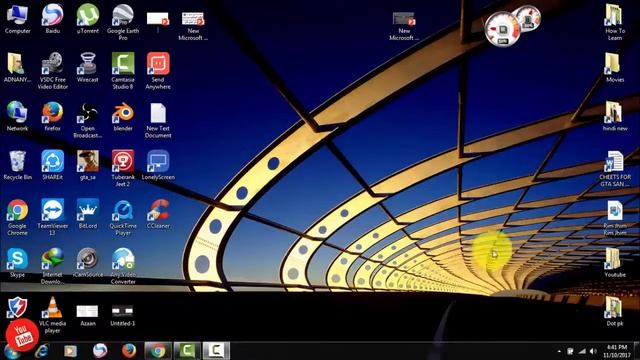Viewport: 640px width, 360px height.
Task: Open the Computer desktop icon
Action: pos(17,19)
